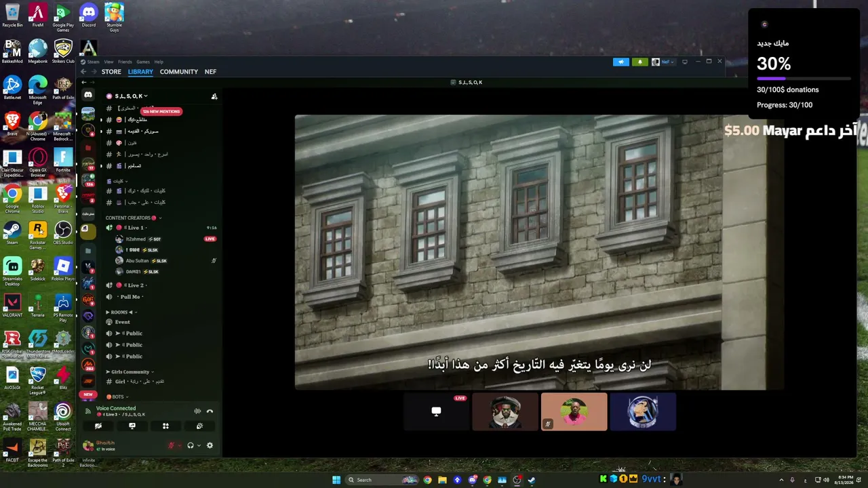Click the Windows Start button
The image size is (868, 488).
[x=336, y=480]
